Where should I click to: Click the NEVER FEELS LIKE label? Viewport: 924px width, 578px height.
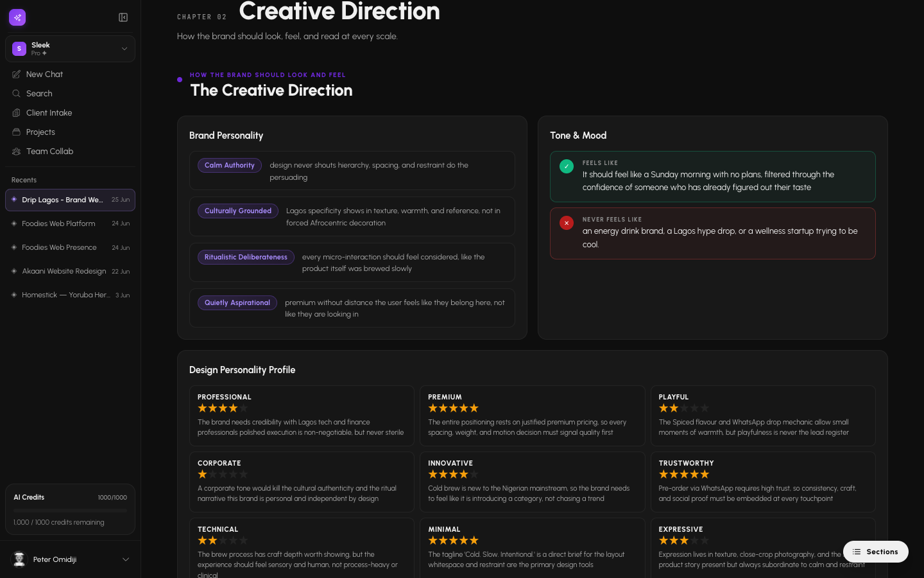612,220
